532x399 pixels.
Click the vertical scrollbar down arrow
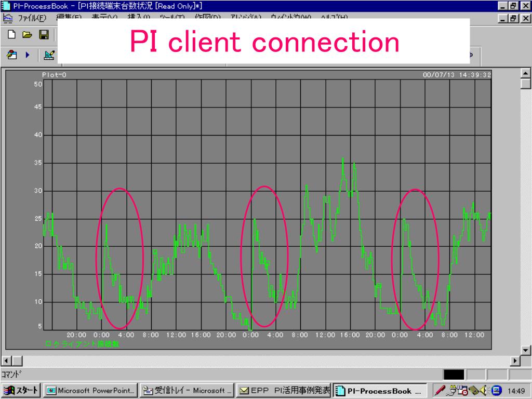tap(526, 350)
